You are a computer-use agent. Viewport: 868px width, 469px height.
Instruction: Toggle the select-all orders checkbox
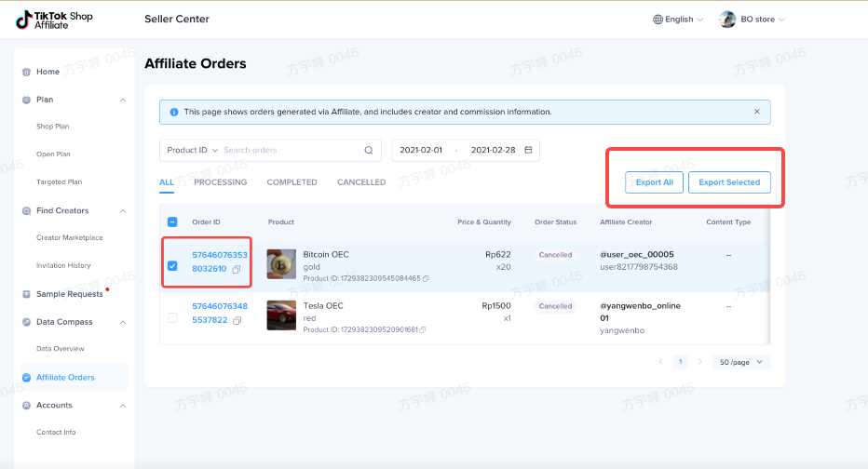click(x=172, y=222)
